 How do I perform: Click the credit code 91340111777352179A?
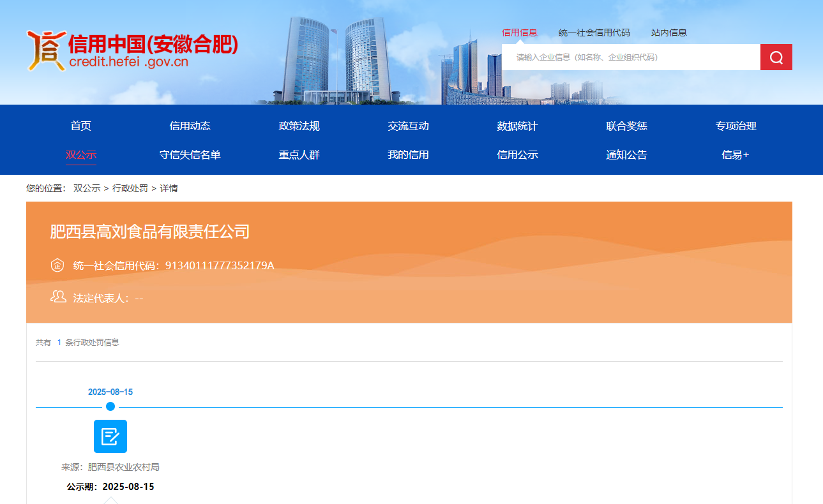point(220,265)
